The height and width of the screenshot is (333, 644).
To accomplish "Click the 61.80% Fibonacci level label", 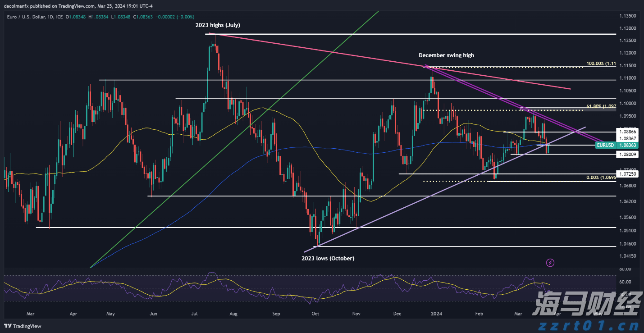I will pyautogui.click(x=601, y=106).
